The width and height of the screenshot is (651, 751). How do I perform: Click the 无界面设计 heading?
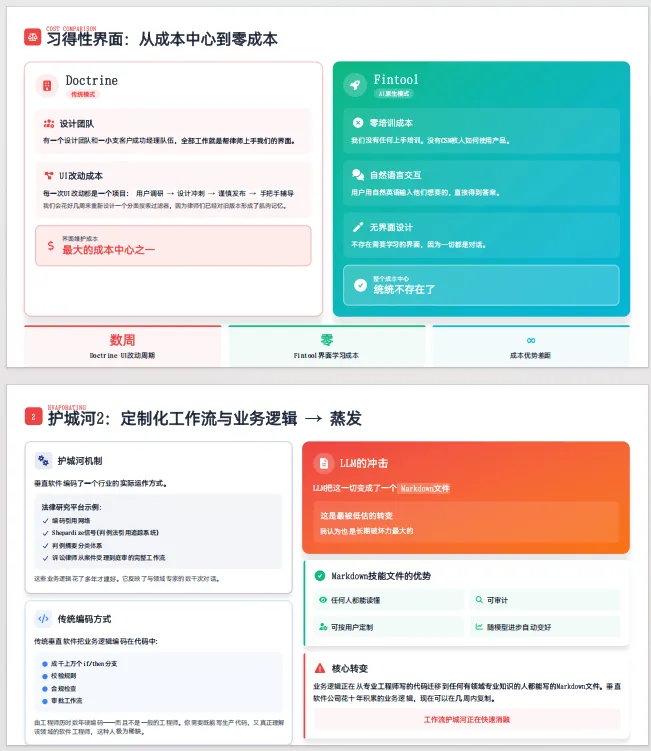tap(391, 227)
